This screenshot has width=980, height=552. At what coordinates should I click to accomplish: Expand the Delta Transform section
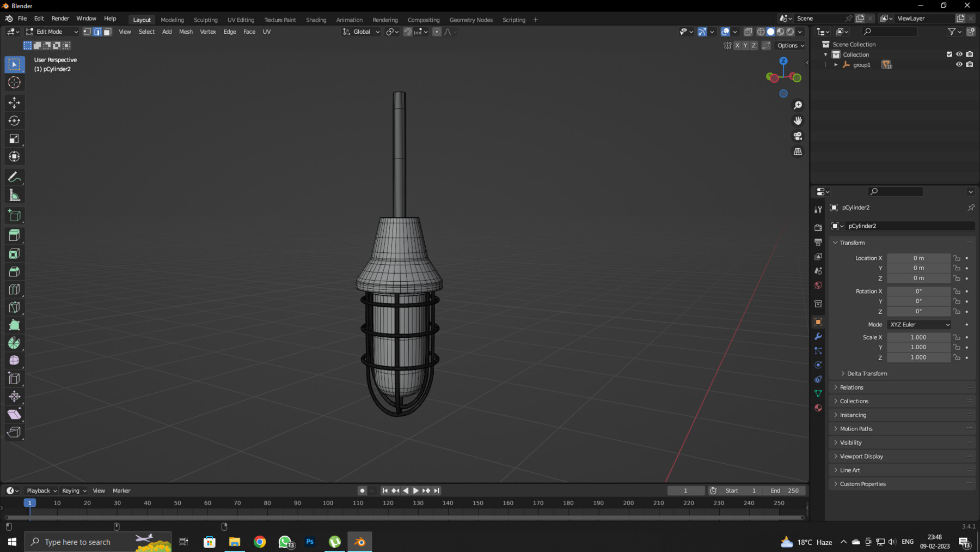pos(866,373)
